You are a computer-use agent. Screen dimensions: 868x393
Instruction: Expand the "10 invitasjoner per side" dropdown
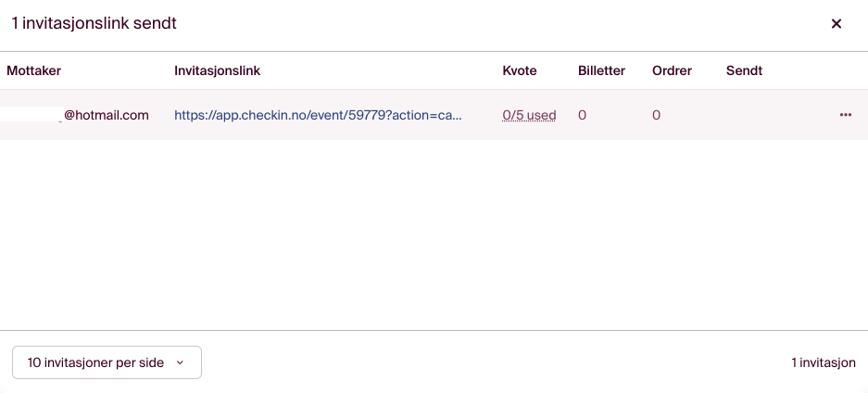point(107,362)
